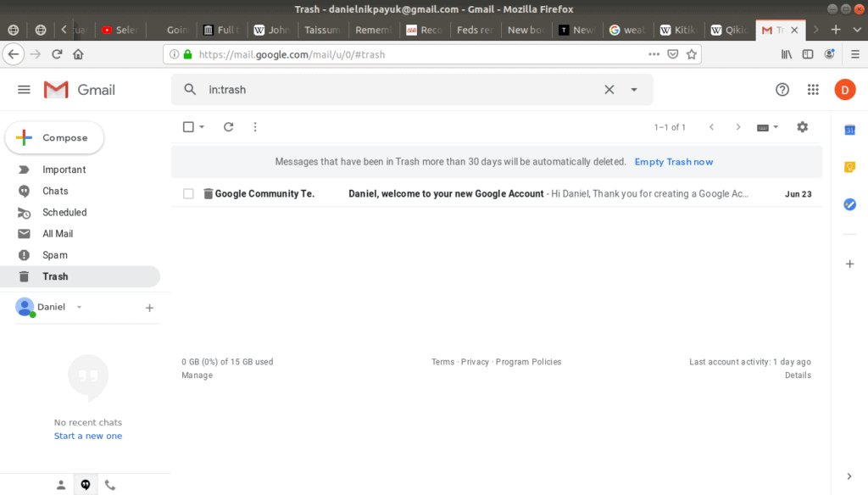Save page to Pocket icon
868x495 pixels.
672,54
